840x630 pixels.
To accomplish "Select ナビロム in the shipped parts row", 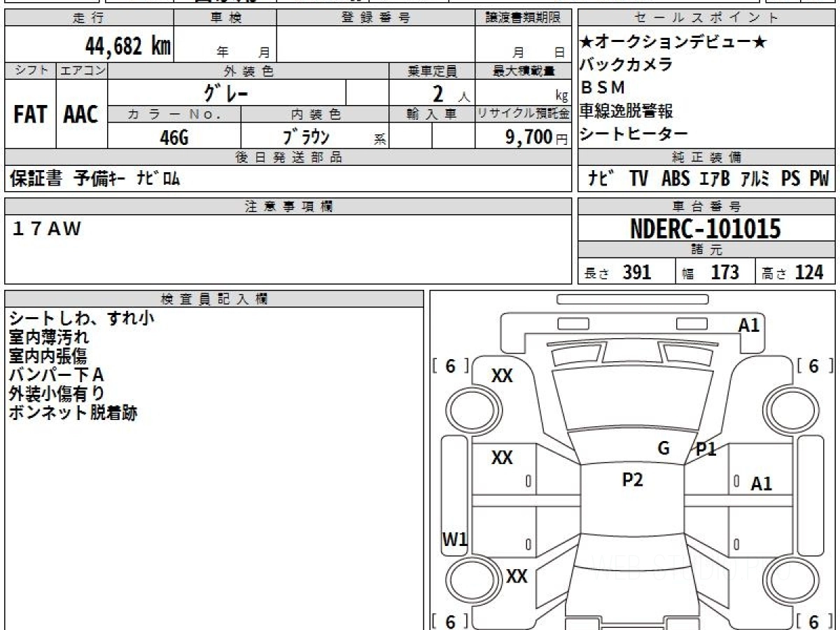I will click(x=158, y=178).
